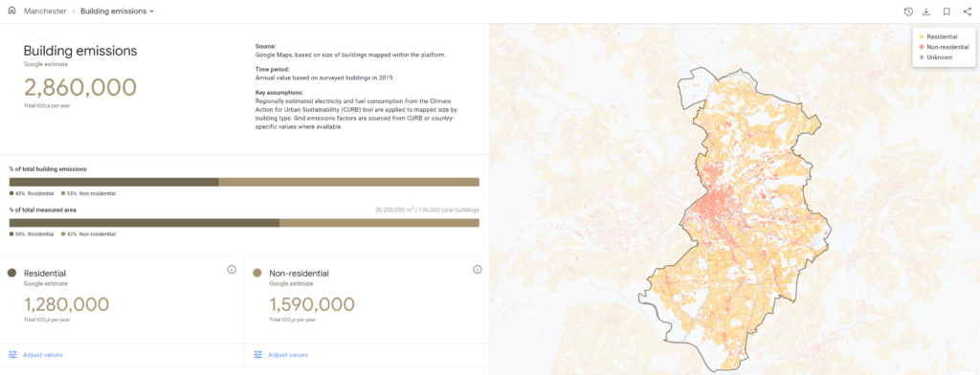Open the Non-residential info icon
Screen dimensions: 980x375
tap(477, 270)
